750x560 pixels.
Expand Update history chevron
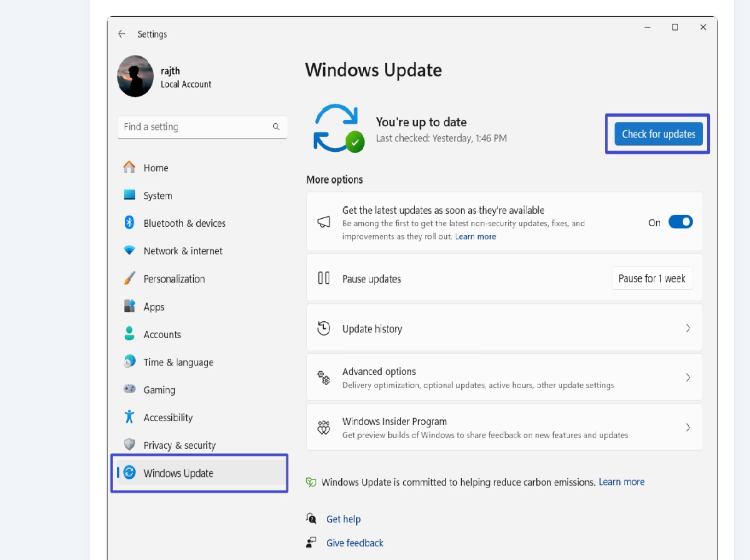tap(687, 328)
